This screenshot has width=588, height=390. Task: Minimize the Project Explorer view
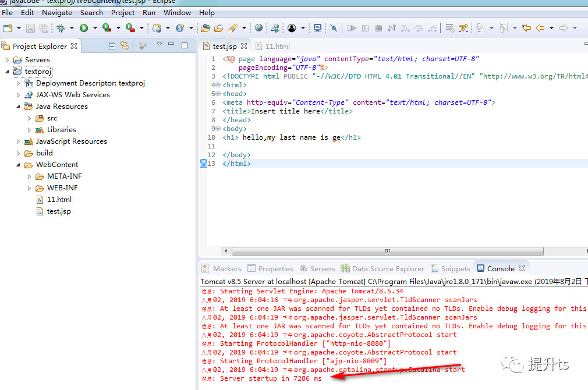click(x=171, y=44)
